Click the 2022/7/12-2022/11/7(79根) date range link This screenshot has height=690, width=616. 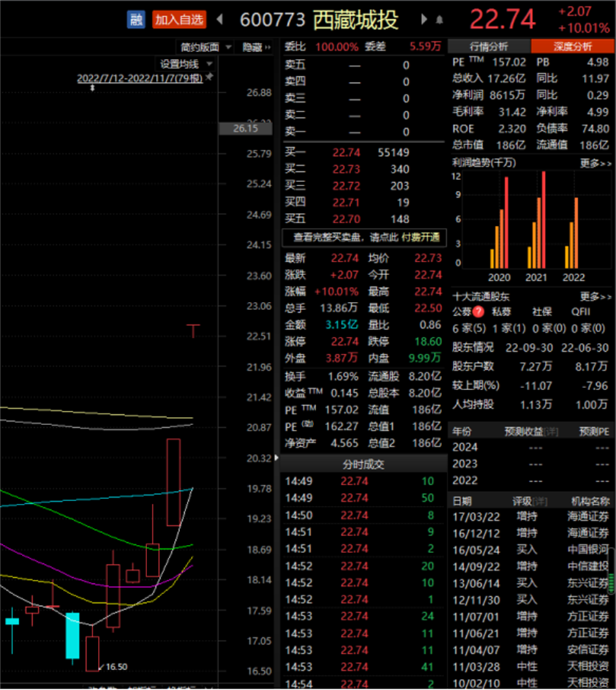tap(140, 78)
